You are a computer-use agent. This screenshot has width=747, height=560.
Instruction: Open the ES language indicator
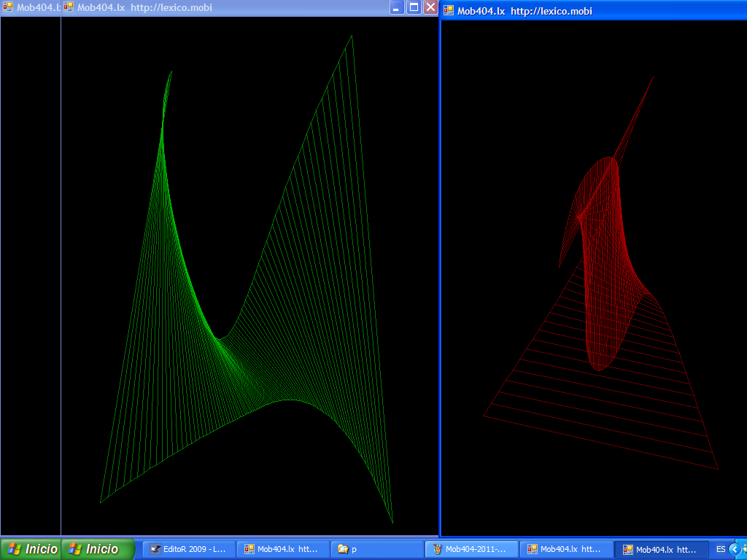point(721,549)
